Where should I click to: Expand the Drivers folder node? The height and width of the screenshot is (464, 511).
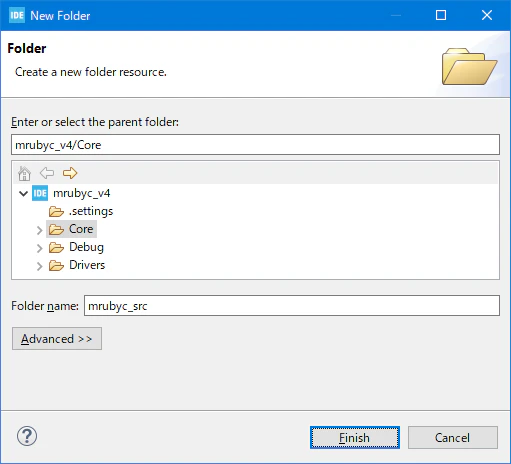point(39,266)
